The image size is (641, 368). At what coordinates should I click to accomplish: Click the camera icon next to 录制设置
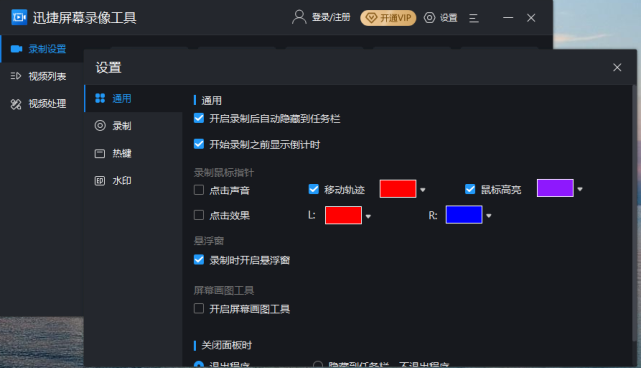(16, 49)
